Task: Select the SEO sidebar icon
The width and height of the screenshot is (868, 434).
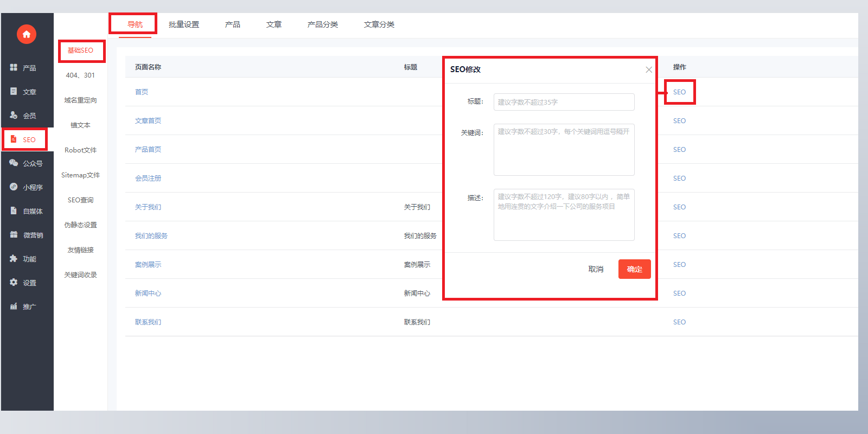Action: tap(14, 139)
